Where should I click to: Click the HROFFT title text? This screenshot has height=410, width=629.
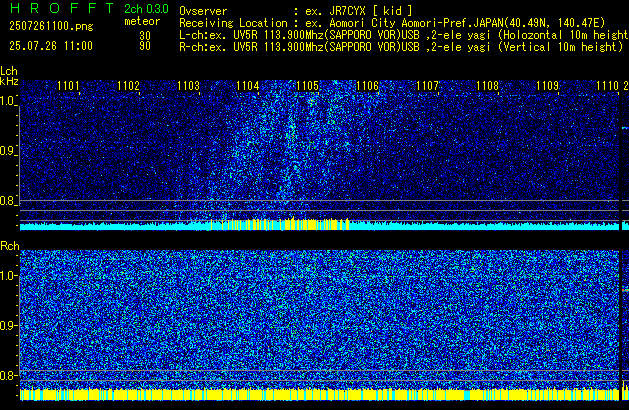pyautogui.click(x=61, y=8)
